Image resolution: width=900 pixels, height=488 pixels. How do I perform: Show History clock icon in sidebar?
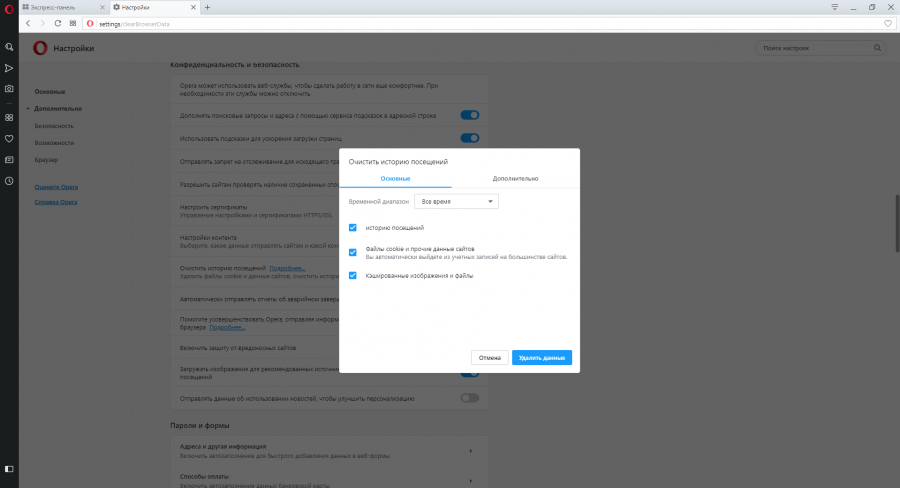click(9, 181)
